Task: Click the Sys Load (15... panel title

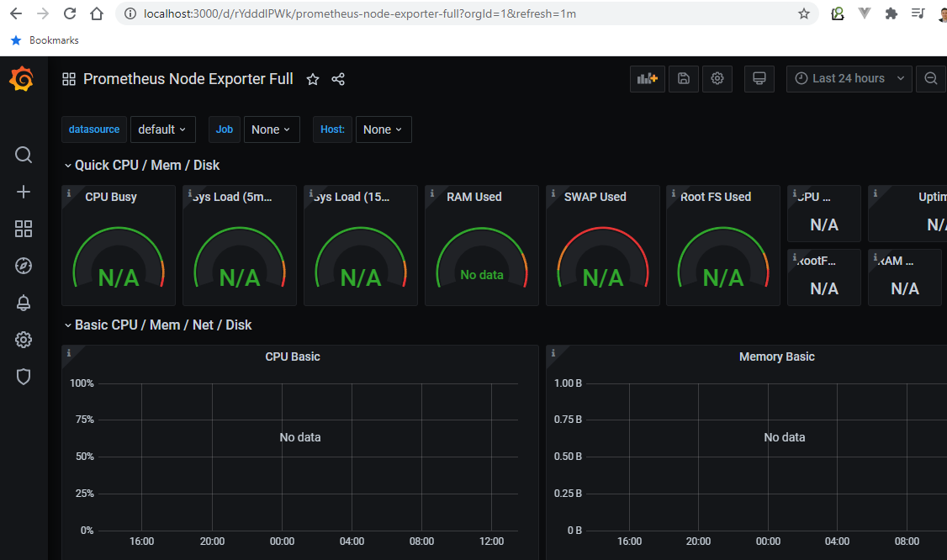Action: pyautogui.click(x=352, y=197)
